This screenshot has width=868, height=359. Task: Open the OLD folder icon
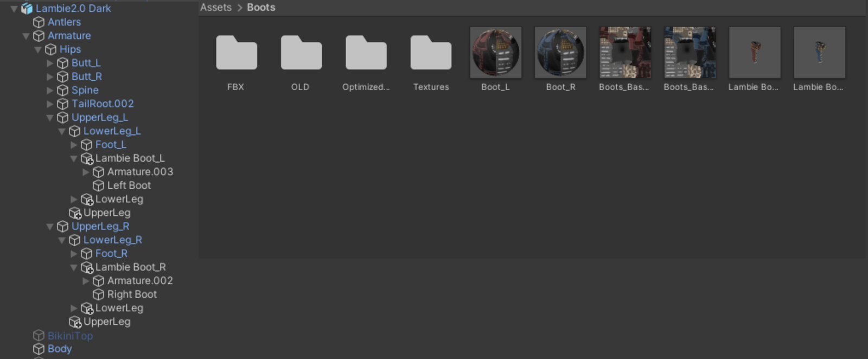301,53
